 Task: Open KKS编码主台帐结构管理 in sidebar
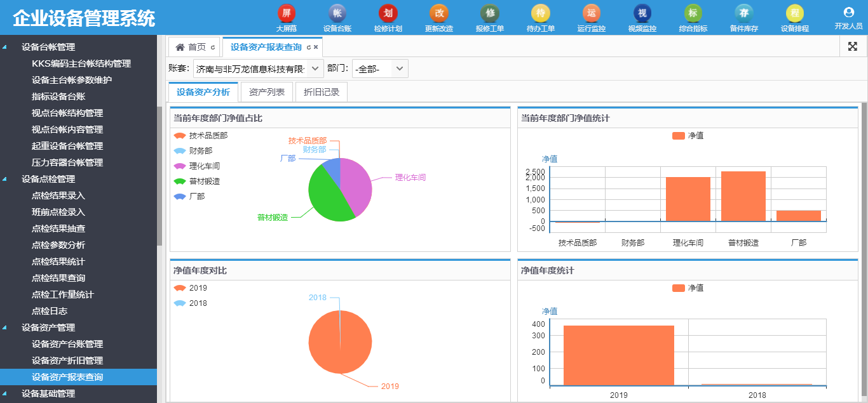click(81, 63)
